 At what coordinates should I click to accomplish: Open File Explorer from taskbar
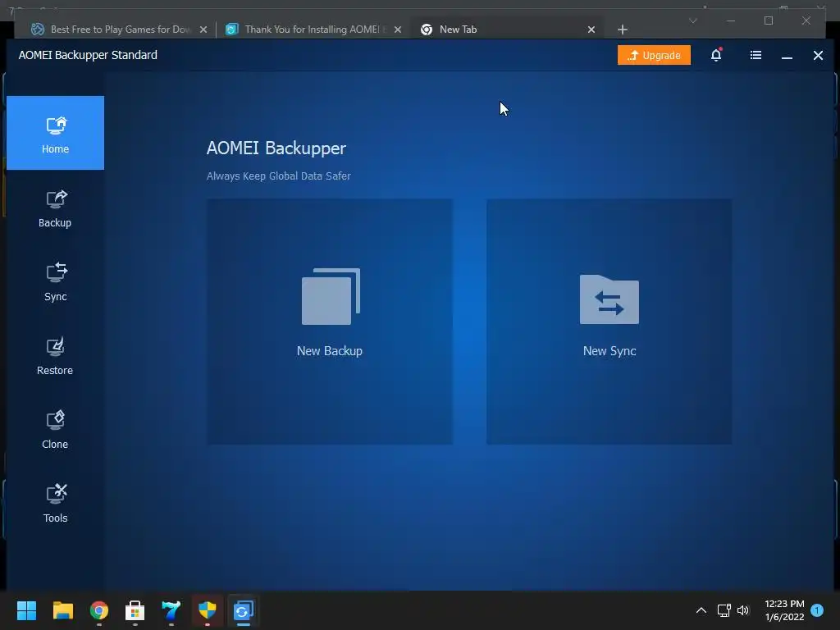(62, 610)
